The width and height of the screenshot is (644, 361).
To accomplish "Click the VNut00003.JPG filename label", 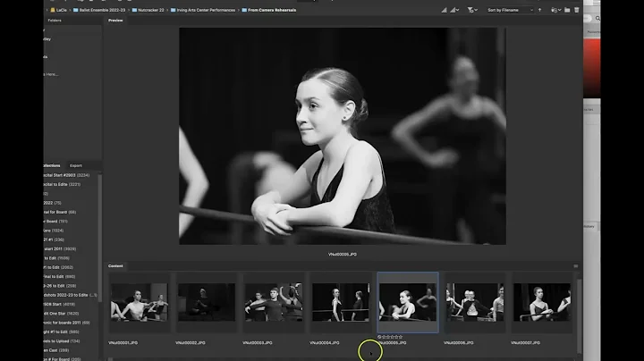I will click(x=258, y=343).
